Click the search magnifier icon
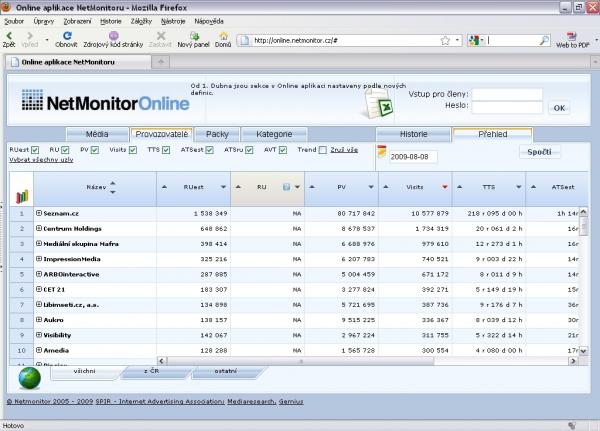This screenshot has width=600, height=431. [544, 40]
